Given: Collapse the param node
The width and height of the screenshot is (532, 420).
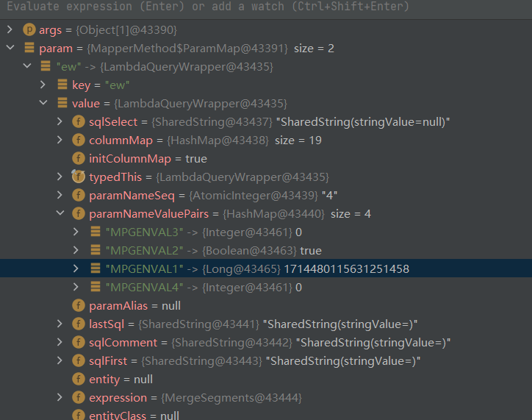Looking at the screenshot, I should point(10,48).
